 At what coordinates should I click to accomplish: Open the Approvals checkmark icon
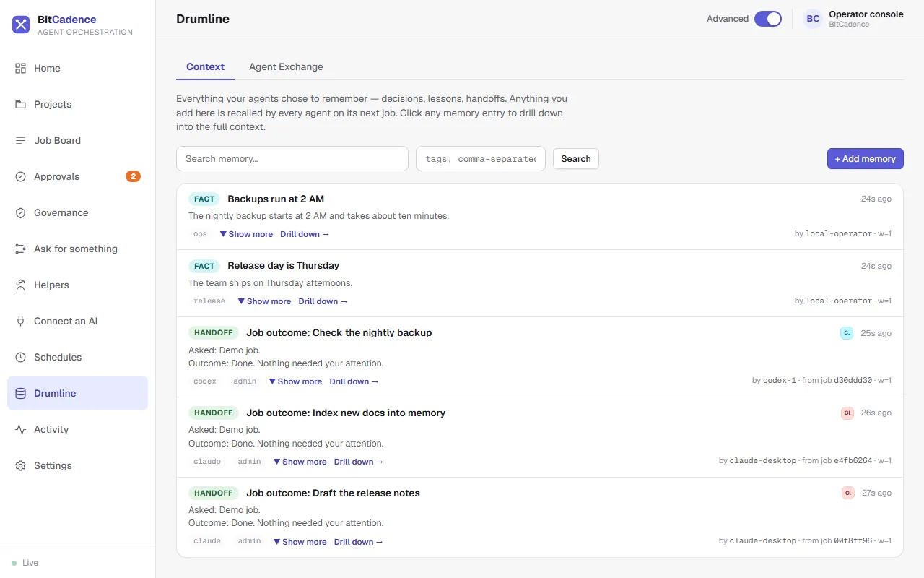click(20, 176)
